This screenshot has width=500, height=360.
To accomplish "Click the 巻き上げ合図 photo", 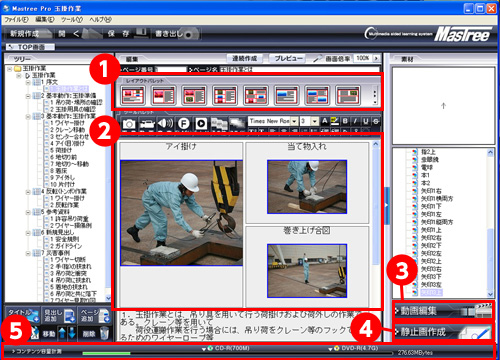I will pos(307,271).
